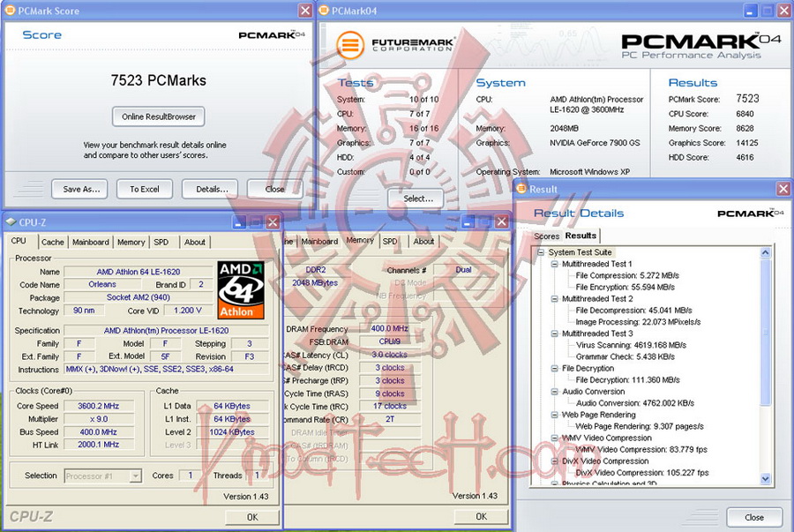
Task: Switch to the Cache tab in CPU-Z
Action: tap(53, 242)
